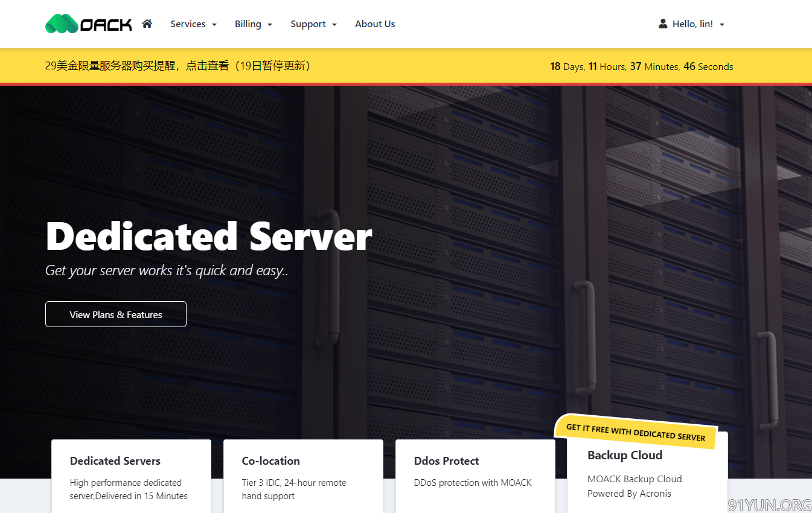This screenshot has height=513, width=812.
Task: Click the View Plans & Features button
Action: pyautogui.click(x=116, y=314)
